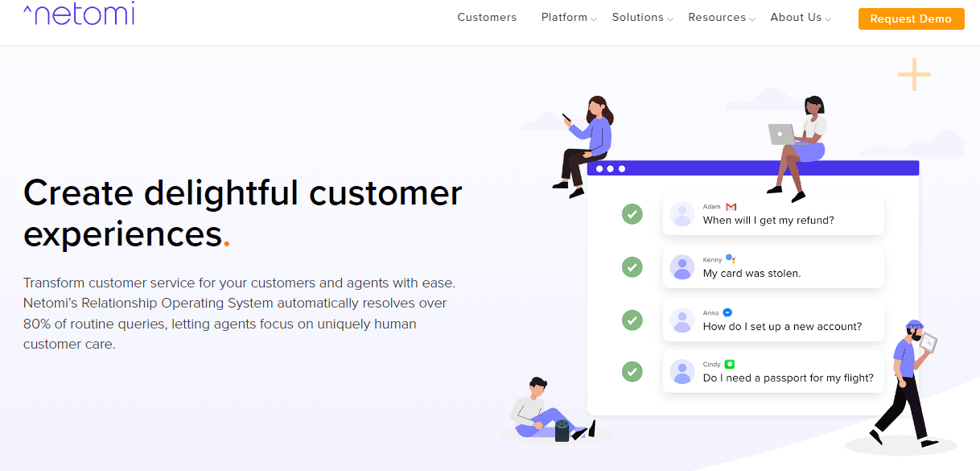Screen dimensions: 980x471
Task: Click Cindy's avatar icon
Action: 682,371
